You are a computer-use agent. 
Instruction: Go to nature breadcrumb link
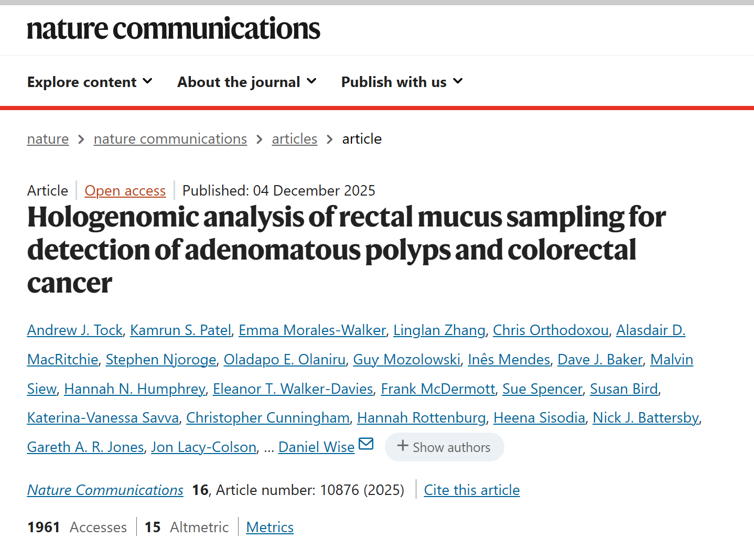tap(48, 139)
